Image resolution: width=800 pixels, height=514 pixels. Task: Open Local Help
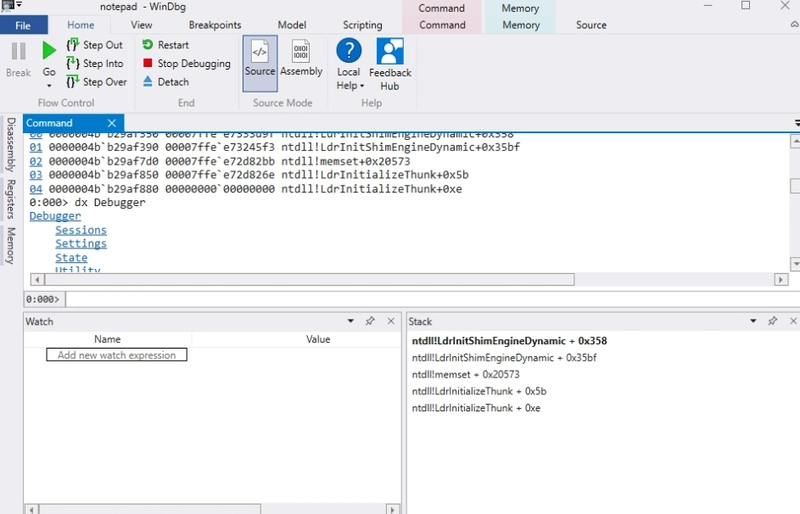(349, 64)
